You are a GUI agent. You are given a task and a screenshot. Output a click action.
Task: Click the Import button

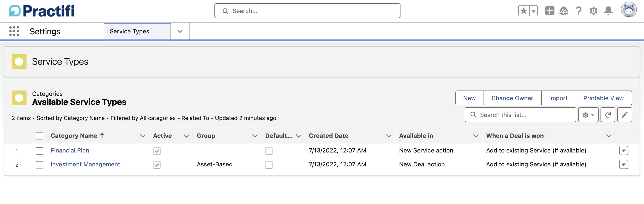tap(558, 98)
